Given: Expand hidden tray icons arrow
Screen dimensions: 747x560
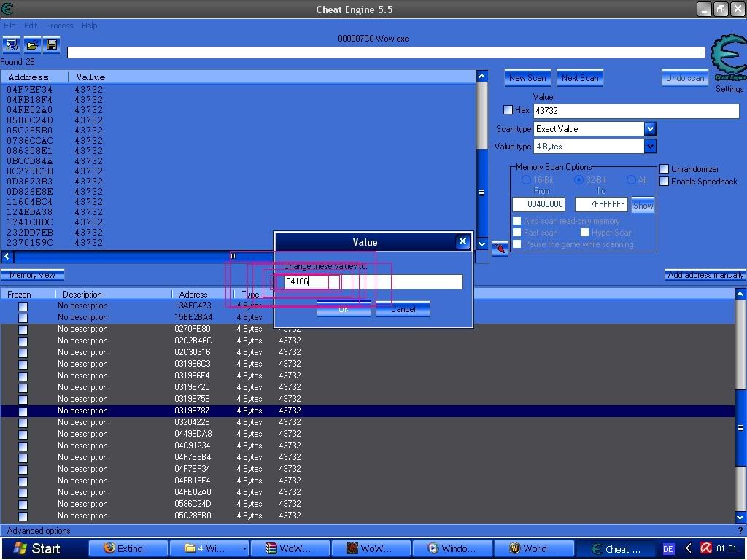Looking at the screenshot, I should (687, 548).
